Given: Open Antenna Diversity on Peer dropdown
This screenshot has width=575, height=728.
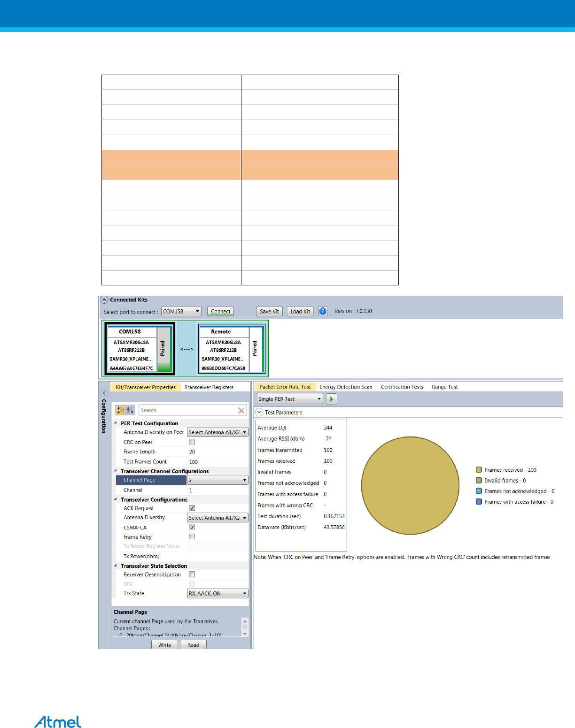Looking at the screenshot, I should pyautogui.click(x=218, y=432).
